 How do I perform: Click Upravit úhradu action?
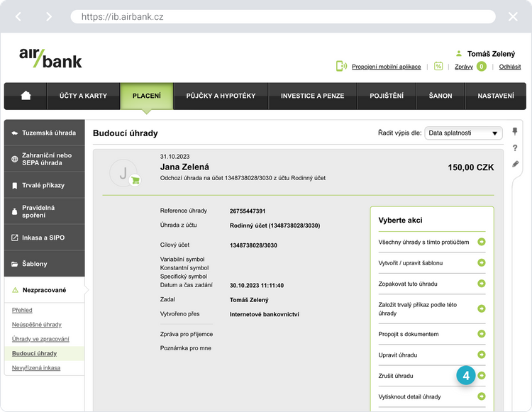coord(398,355)
